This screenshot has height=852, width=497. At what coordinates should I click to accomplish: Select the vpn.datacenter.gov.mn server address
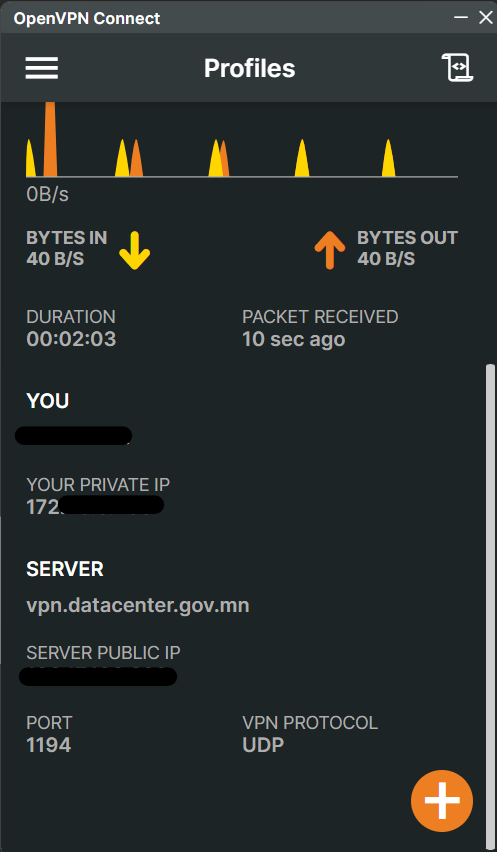(x=137, y=605)
